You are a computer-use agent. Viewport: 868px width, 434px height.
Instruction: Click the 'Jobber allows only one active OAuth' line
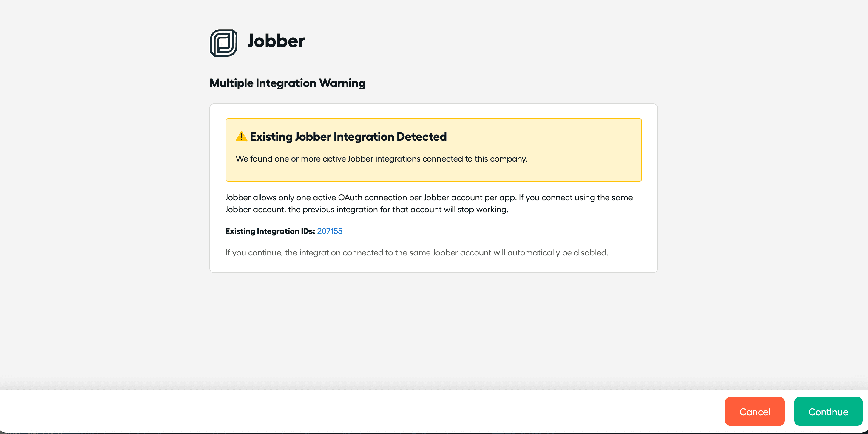429,197
